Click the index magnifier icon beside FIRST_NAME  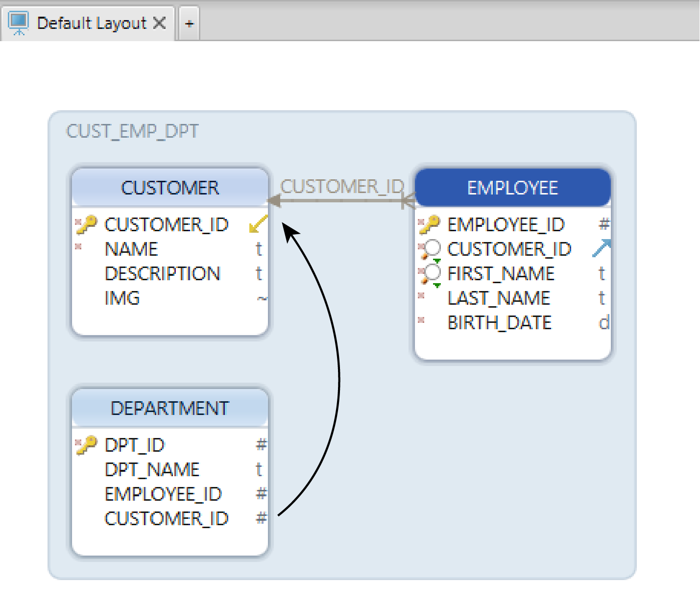pyautogui.click(x=431, y=274)
